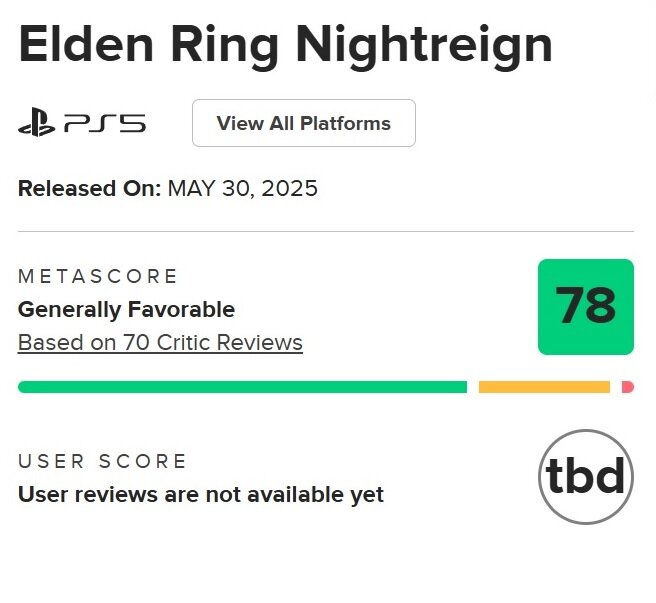
Task: Click the PlayStation logo icon
Action: (x=36, y=122)
